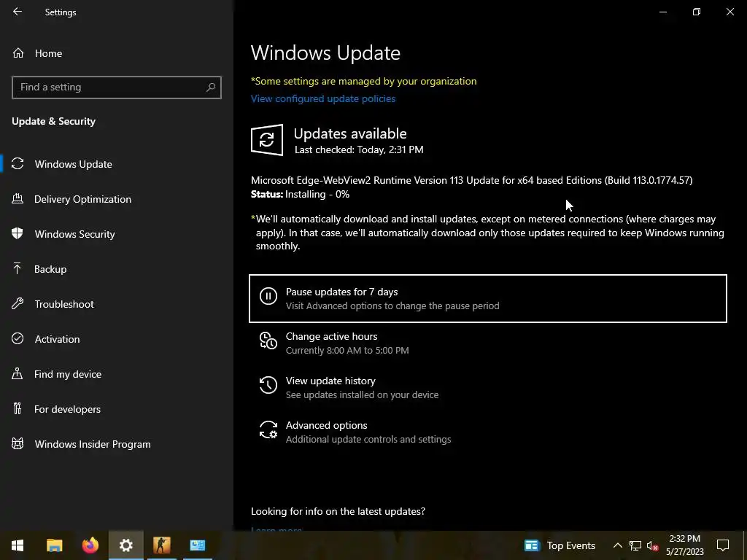Screen dimensions: 747x560
Task: Click the Find my device person icon
Action: coord(18,373)
